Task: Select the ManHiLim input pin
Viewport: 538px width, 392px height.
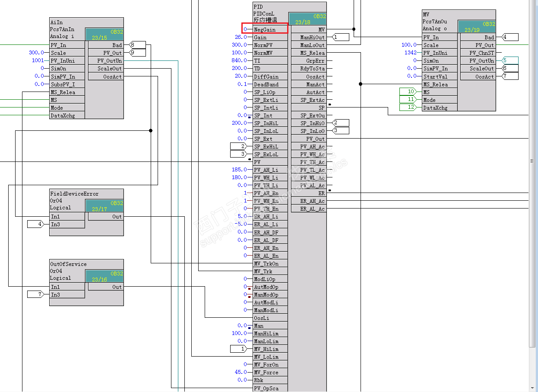Action: coord(270,333)
